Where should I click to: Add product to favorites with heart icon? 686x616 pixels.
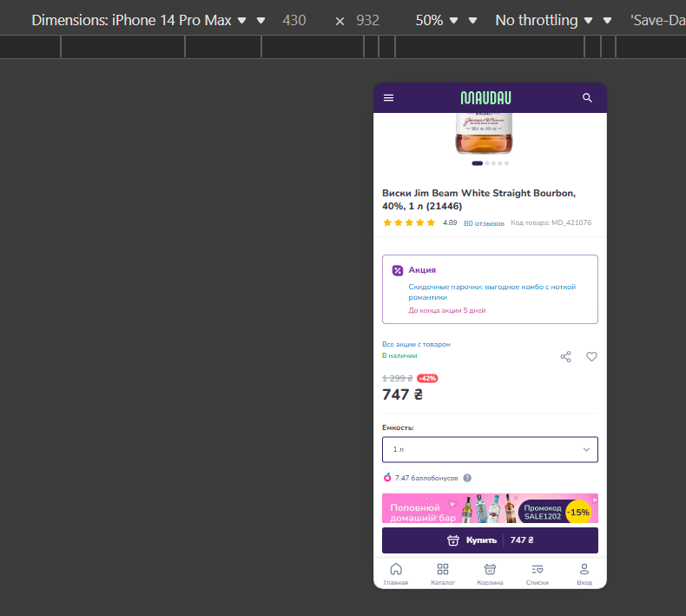(591, 356)
